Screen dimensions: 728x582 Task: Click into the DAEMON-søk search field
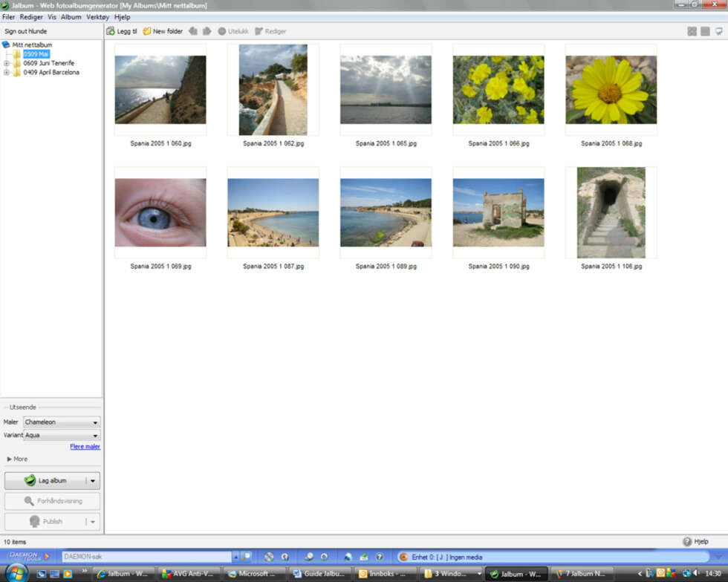pos(147,557)
